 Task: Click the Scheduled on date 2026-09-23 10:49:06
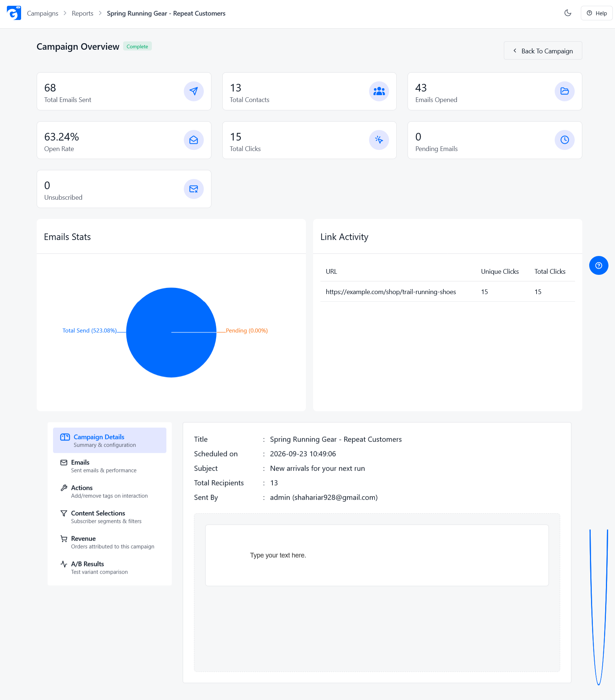[x=303, y=454]
